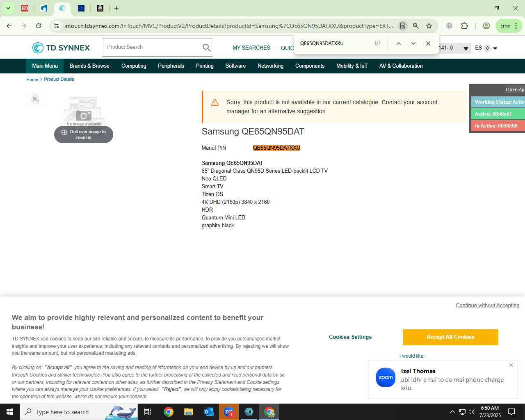Open the Printing menu
This screenshot has height=420, width=525.
205,66
